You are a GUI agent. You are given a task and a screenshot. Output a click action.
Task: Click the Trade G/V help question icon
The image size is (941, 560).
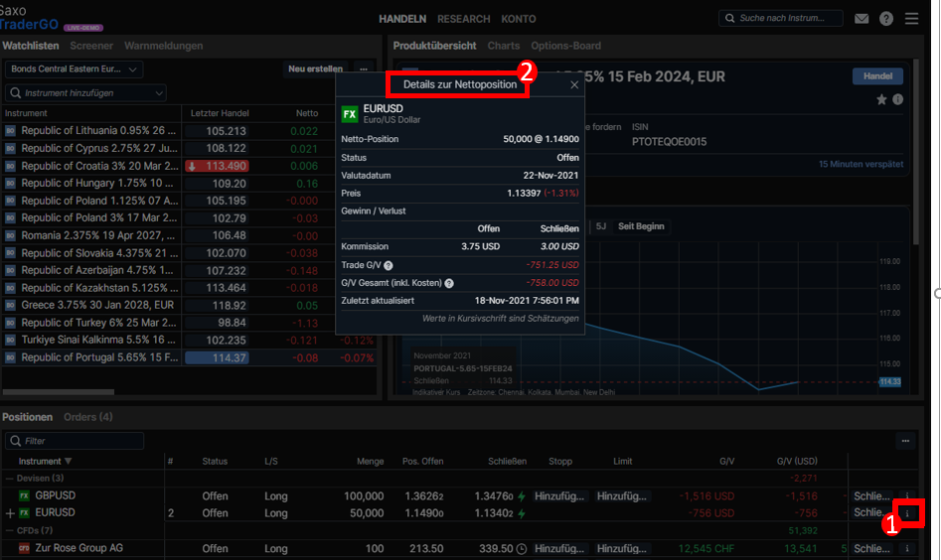click(389, 266)
